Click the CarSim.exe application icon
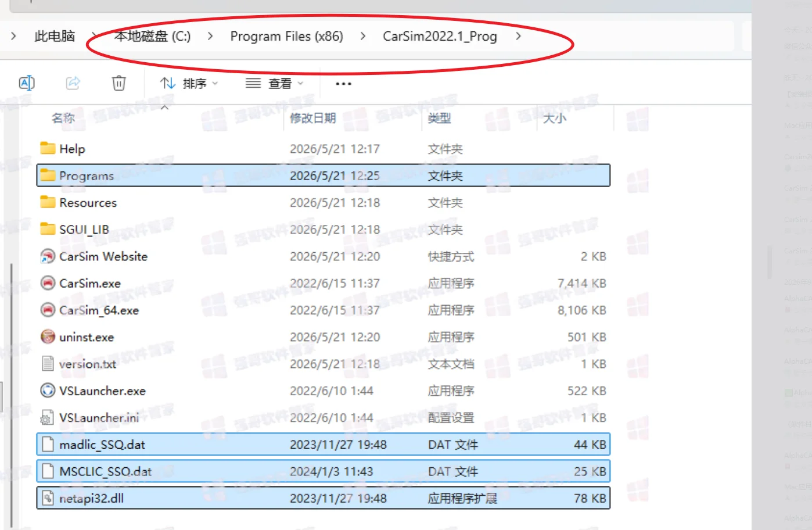Image resolution: width=812 pixels, height=530 pixels. point(48,282)
